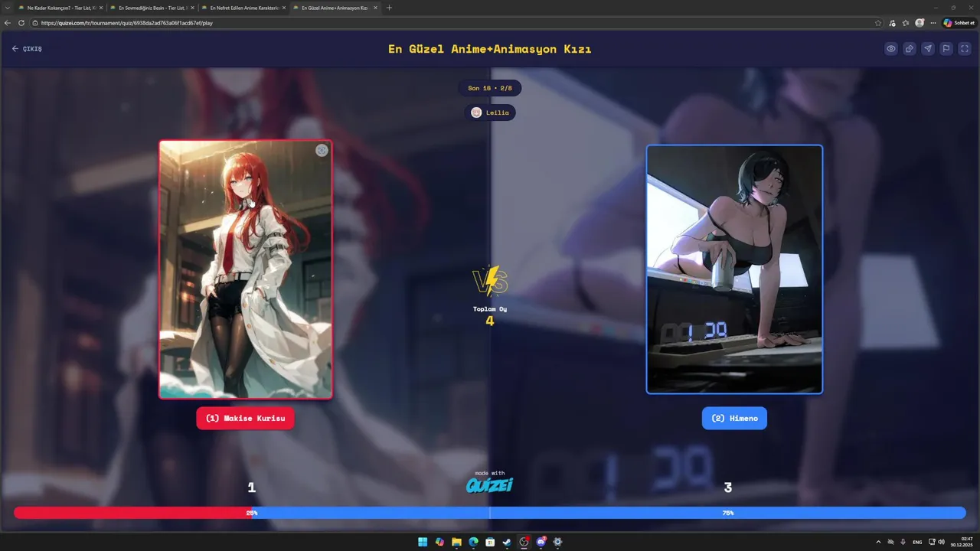The height and width of the screenshot is (551, 980).
Task: Open the volume control in system tray
Action: (941, 542)
